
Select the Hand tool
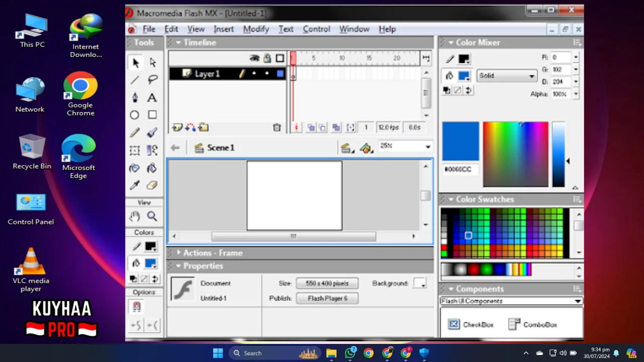(x=135, y=216)
